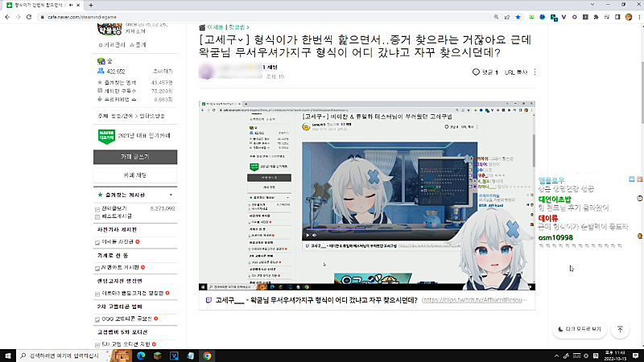Click the share page icon in address bar
The height and width of the screenshot is (362, 644).
[507, 17]
